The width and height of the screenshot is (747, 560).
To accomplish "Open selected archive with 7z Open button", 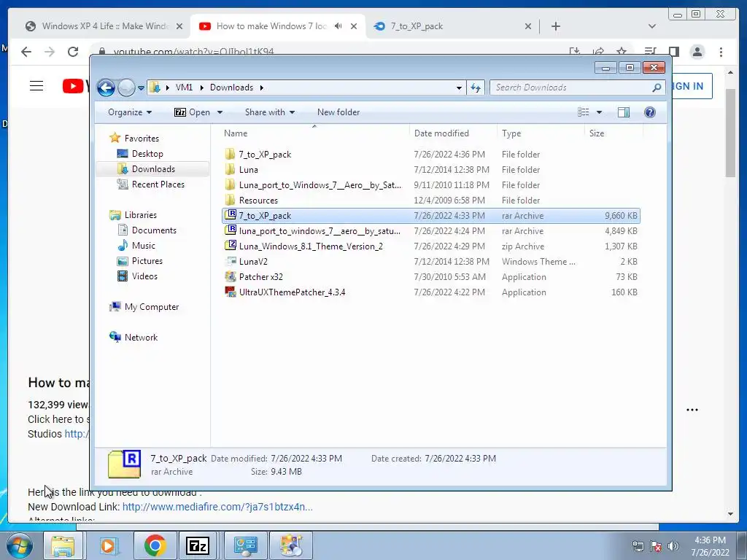I will click(192, 112).
